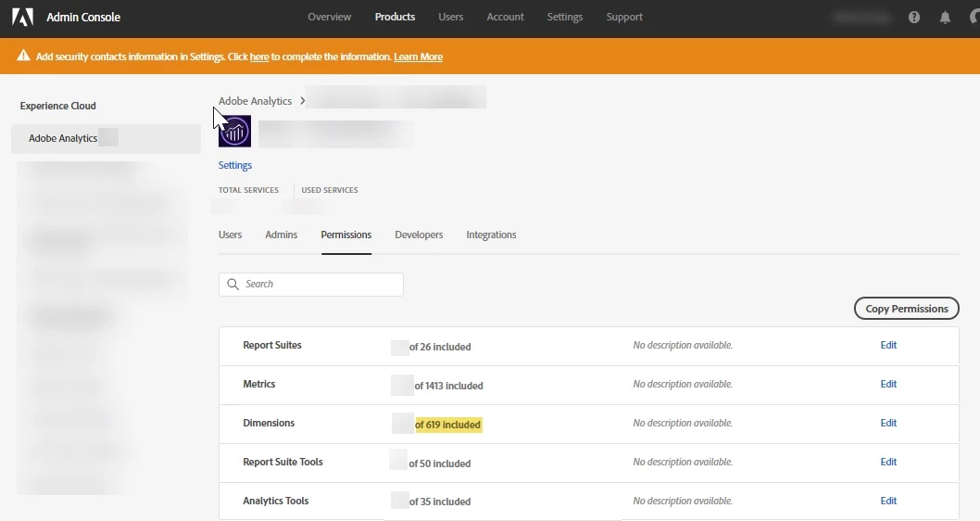Click 'No description available.' in Metrics row
The width and height of the screenshot is (980, 521).
click(683, 384)
